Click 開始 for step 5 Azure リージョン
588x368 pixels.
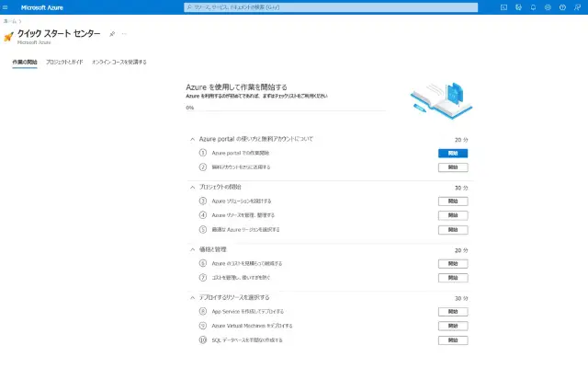[453, 230]
